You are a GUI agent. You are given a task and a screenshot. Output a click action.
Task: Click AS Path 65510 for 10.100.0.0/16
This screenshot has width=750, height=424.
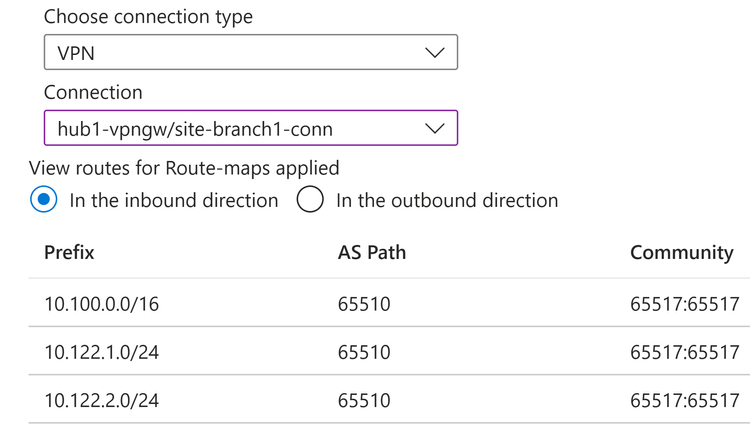(x=364, y=303)
